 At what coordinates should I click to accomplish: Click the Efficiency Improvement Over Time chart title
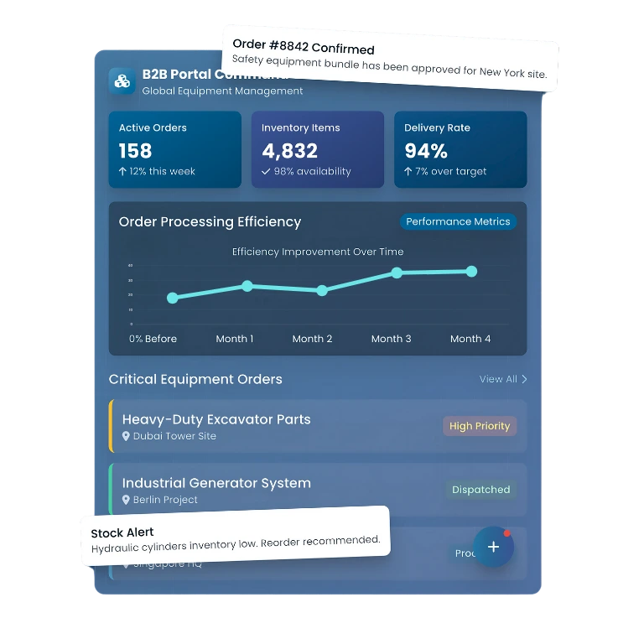pyautogui.click(x=318, y=252)
